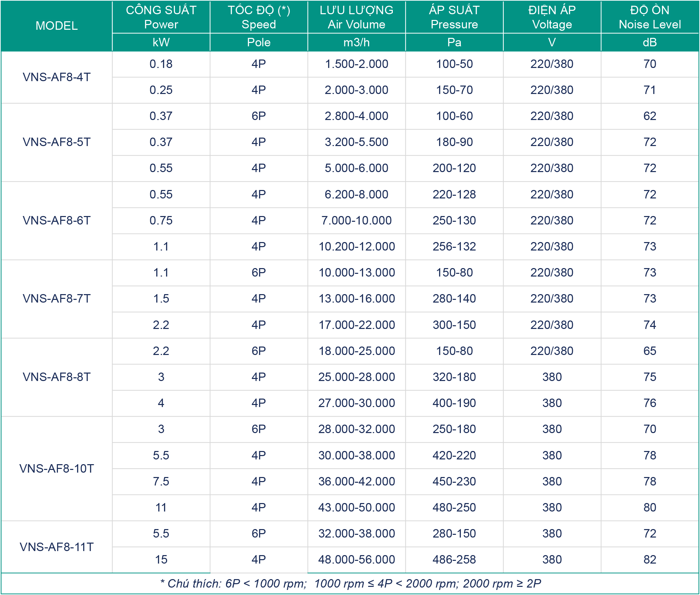Select the VNS-AF8-7T model cell
The width and height of the screenshot is (700, 595).
tap(57, 299)
